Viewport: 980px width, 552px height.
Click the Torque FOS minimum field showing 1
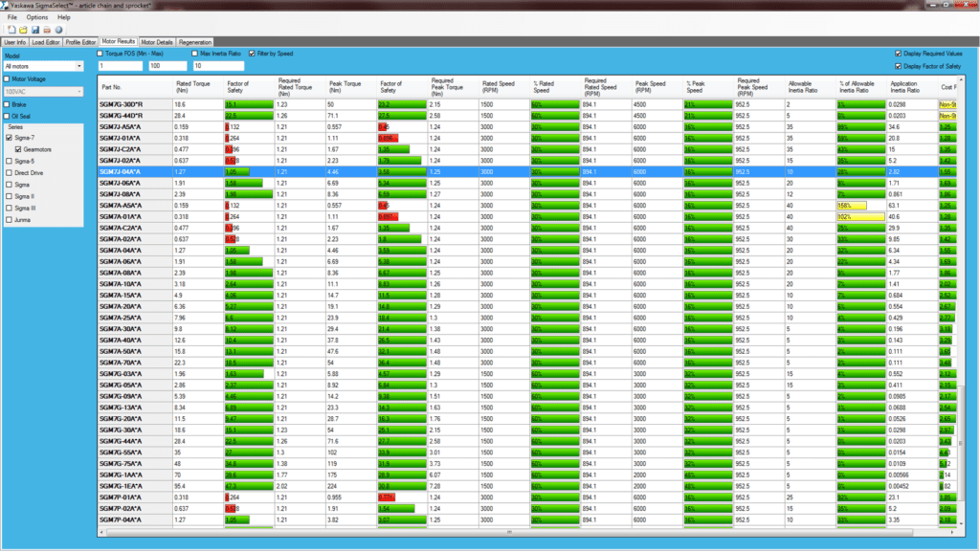pos(120,66)
